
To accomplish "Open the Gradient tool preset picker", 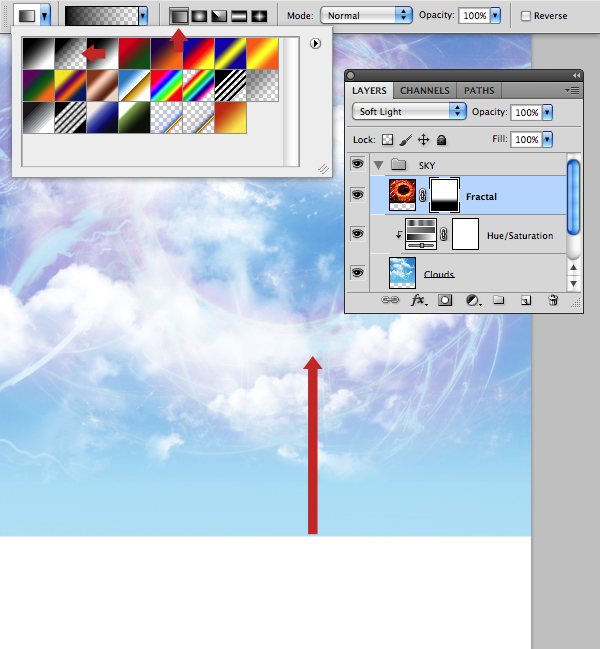I will click(45, 16).
